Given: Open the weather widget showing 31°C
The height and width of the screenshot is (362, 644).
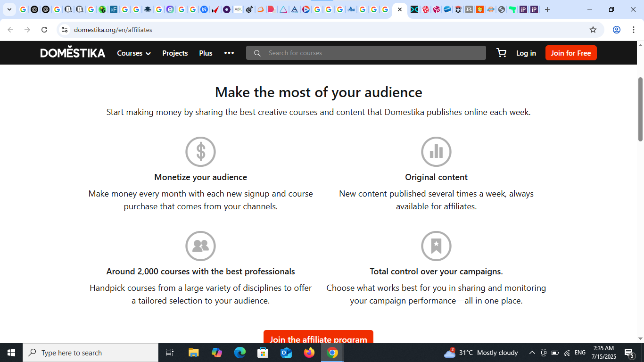Looking at the screenshot, I should point(481,353).
